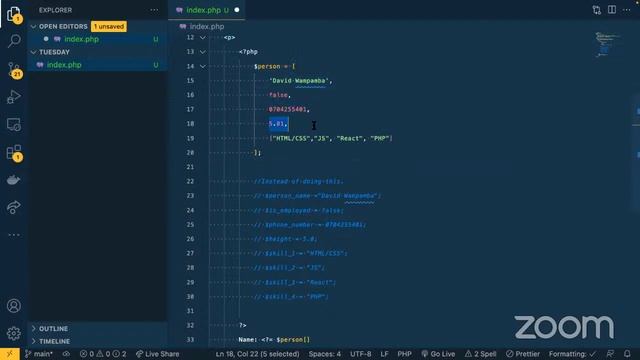Change indentation Spaces: 4
The height and width of the screenshot is (360, 640).
(x=324, y=354)
